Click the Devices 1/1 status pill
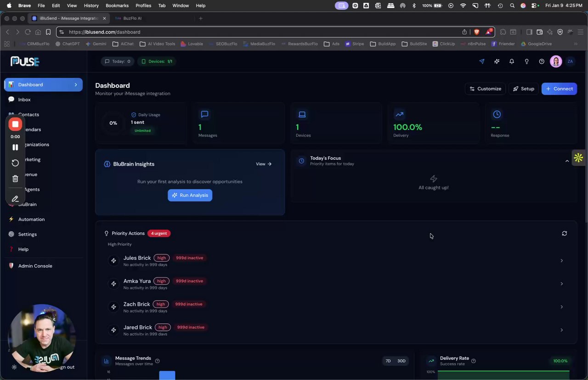Screen dimensions: 588x380 pyautogui.click(x=157, y=61)
